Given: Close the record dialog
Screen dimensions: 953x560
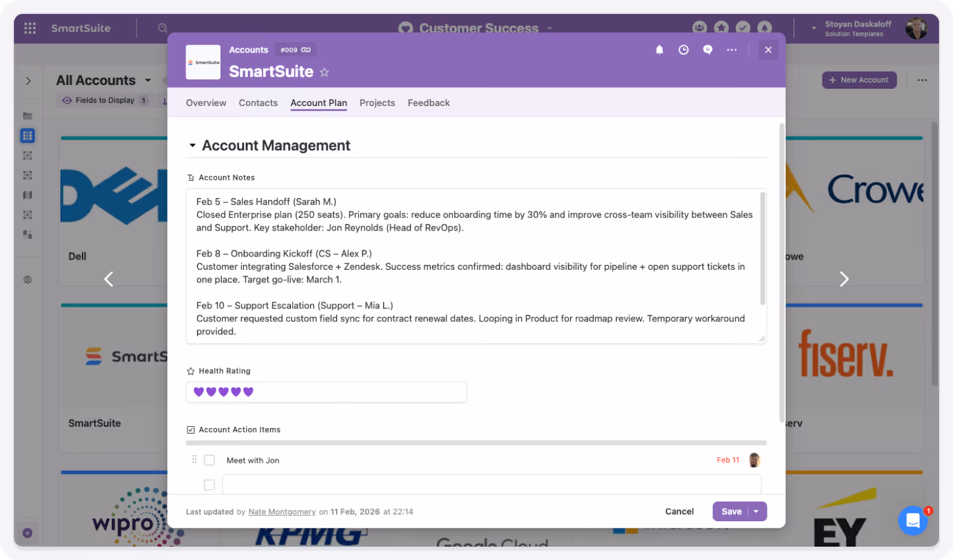Looking at the screenshot, I should click(x=768, y=50).
